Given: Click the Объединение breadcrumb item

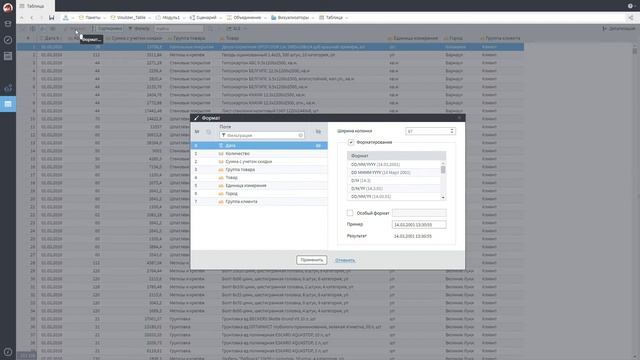Looking at the screenshot, I should (x=244, y=18).
